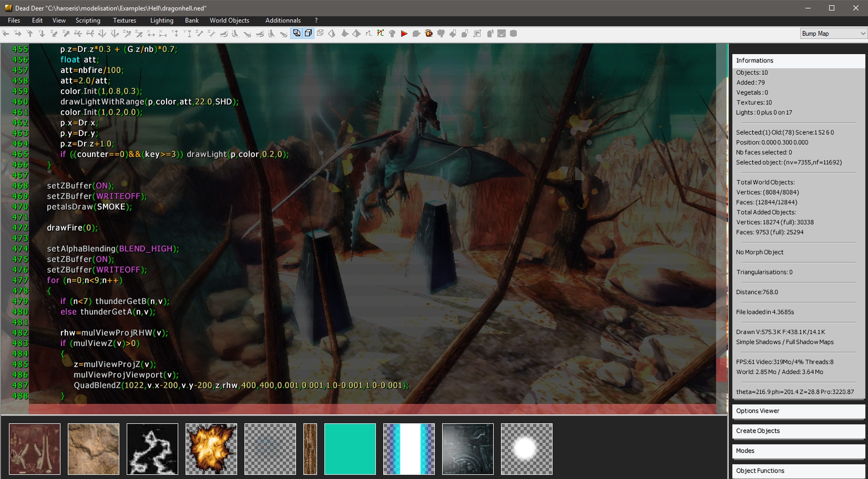Expand the Object Functions panel

799,471
